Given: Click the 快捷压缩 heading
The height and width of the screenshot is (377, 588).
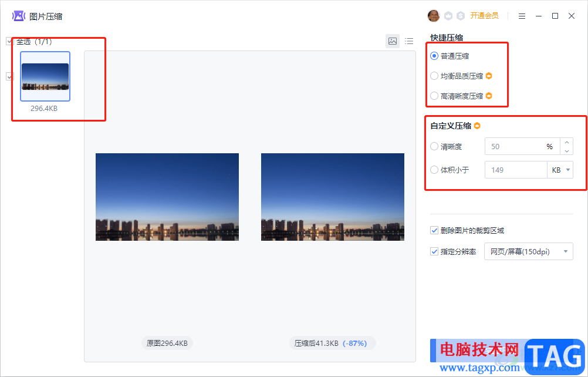Looking at the screenshot, I should [446, 38].
